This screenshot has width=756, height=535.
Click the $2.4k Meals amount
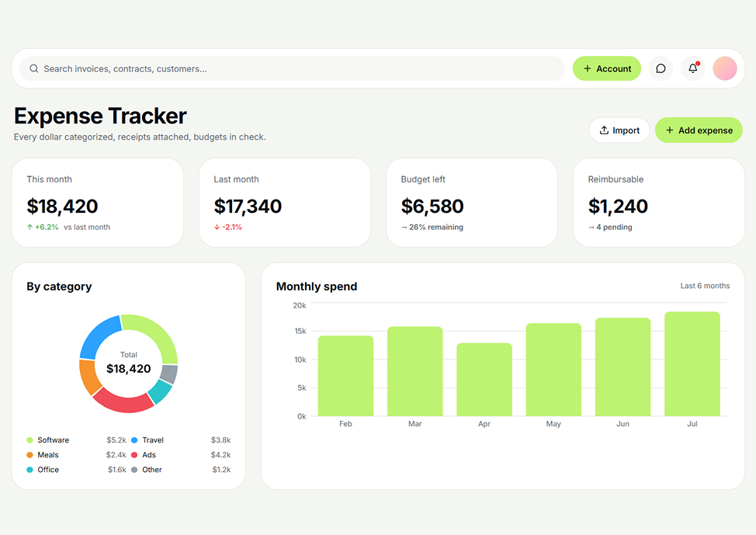click(x=116, y=455)
